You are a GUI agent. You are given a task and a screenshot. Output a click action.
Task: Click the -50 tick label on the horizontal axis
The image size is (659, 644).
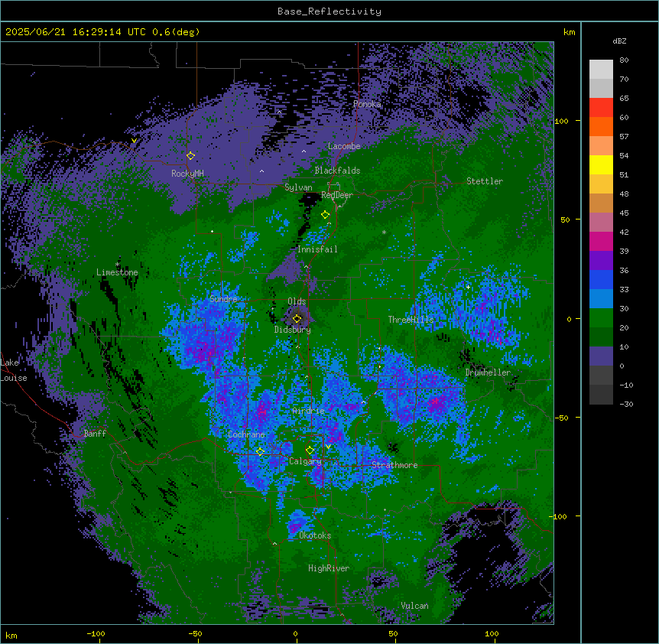tap(195, 633)
